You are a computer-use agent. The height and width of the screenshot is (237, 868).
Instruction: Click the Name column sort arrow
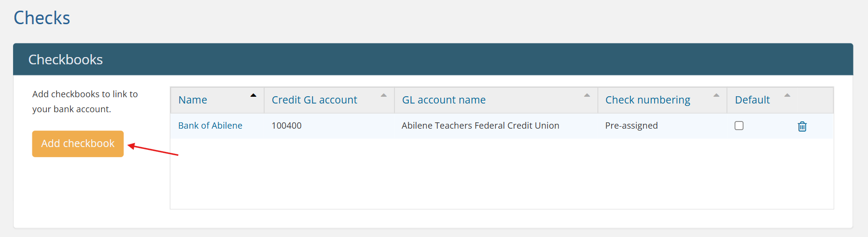(x=253, y=95)
